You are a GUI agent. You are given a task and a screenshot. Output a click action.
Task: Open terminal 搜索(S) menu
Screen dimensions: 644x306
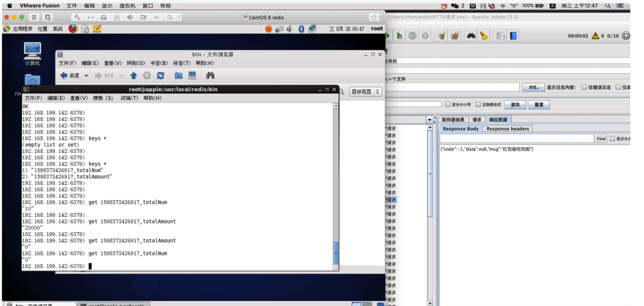click(x=103, y=98)
